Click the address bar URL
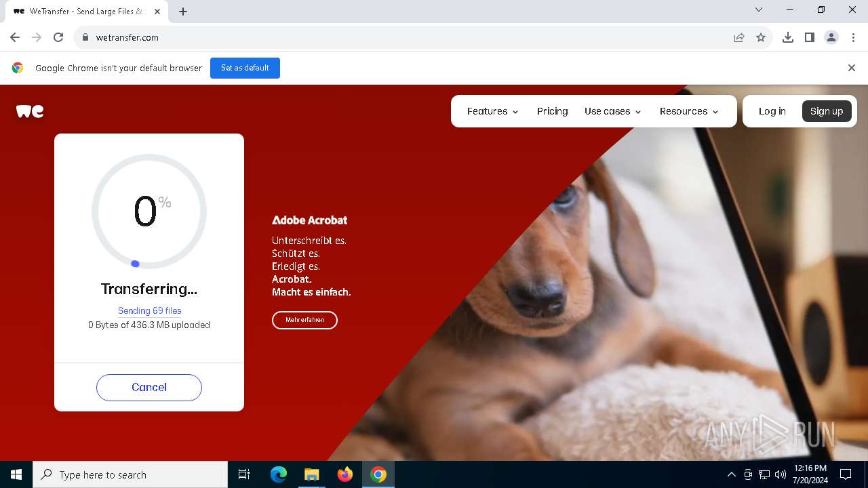This screenshot has width=868, height=488. pos(127,37)
